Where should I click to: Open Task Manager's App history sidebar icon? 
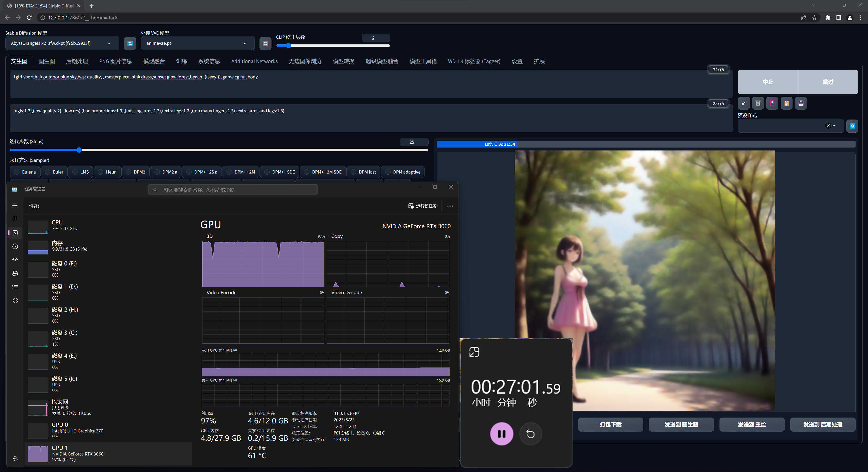(x=15, y=246)
